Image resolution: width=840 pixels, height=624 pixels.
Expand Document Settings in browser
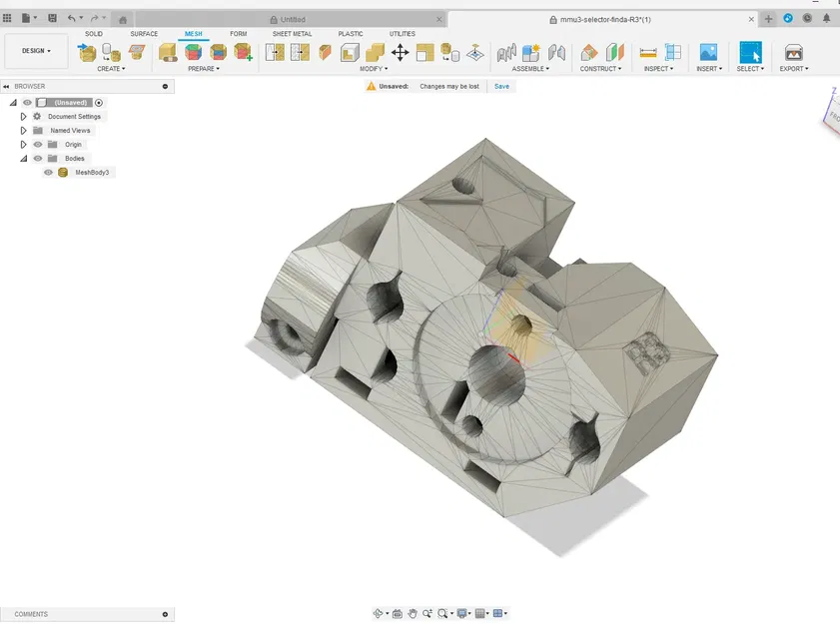23,116
